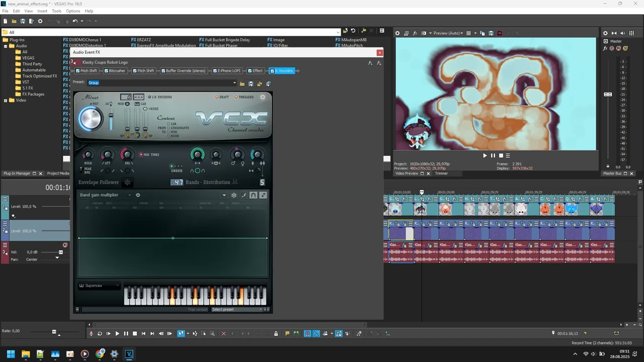644x362 pixels.
Task: Adjust the Master bus volume fader
Action: click(x=608, y=95)
